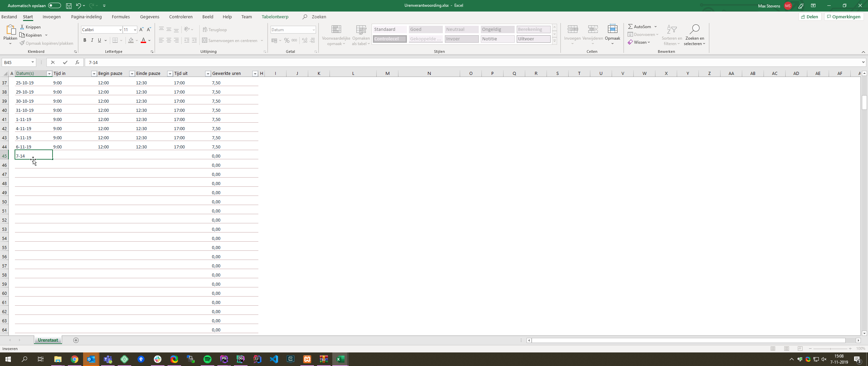
Task: Toggle bold formatting button
Action: 84,40
